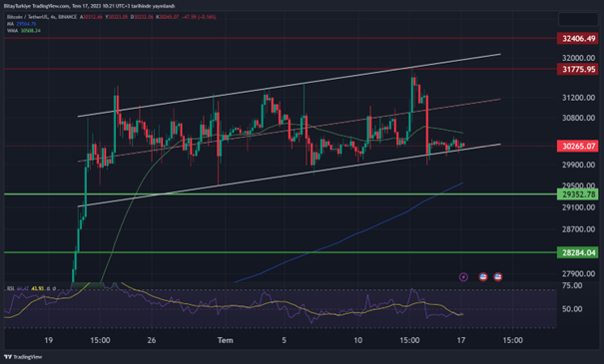Click date 10 on the time axis
This screenshot has height=364, width=604.
point(357,340)
